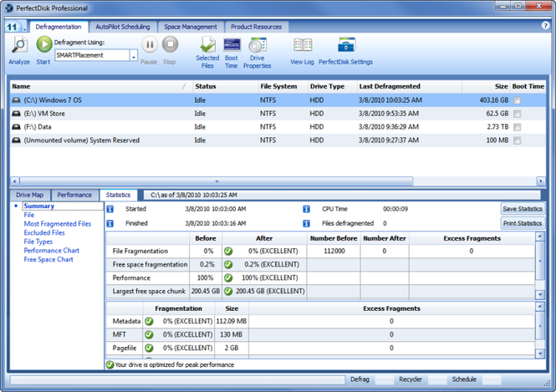Open the 11 application menu button
556x392 pixels.
[x=16, y=27]
